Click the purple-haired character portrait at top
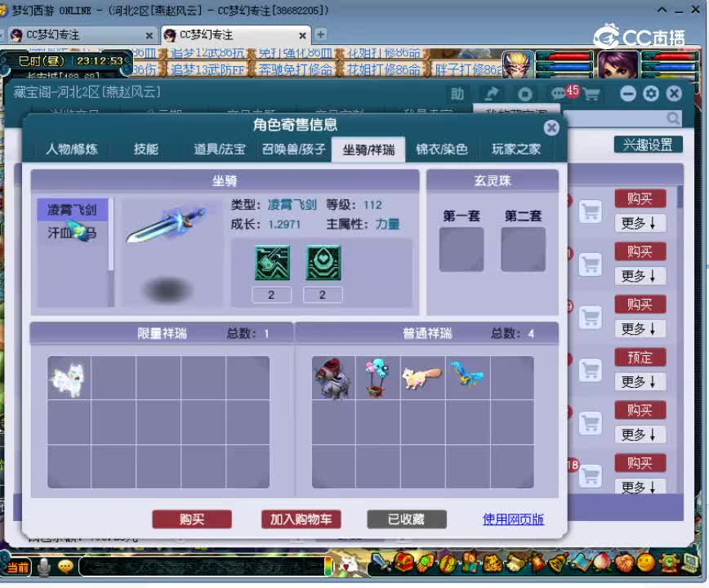Viewport: 709px width, 588px height. click(x=618, y=64)
